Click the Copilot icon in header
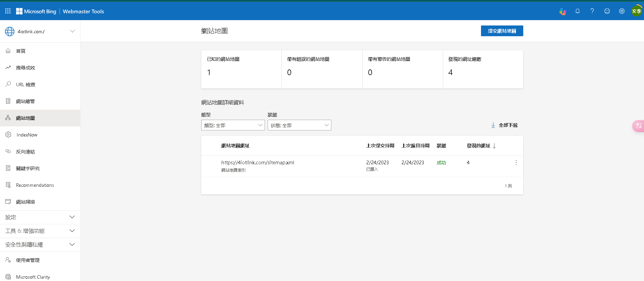Screen dimensions: 644x281 point(562,11)
